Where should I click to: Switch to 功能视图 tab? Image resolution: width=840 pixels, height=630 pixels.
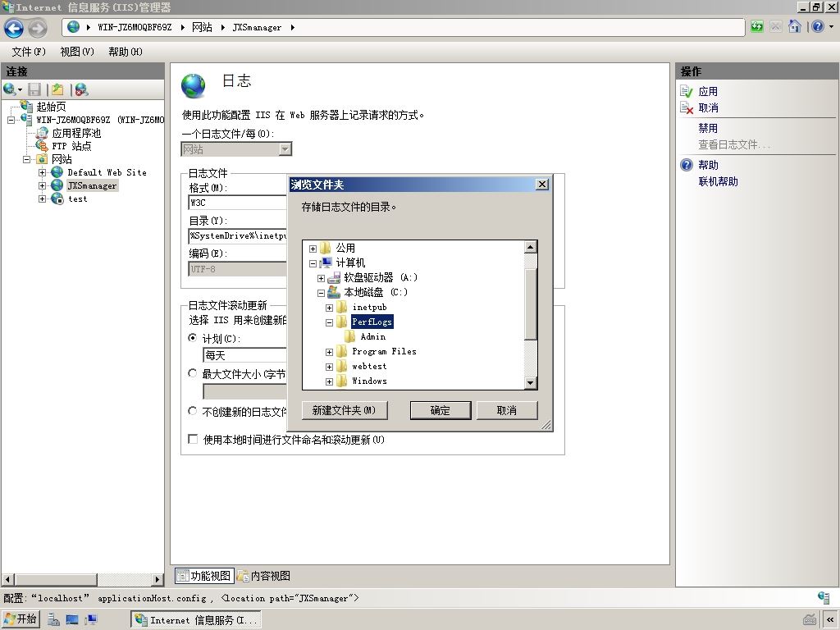coord(204,576)
